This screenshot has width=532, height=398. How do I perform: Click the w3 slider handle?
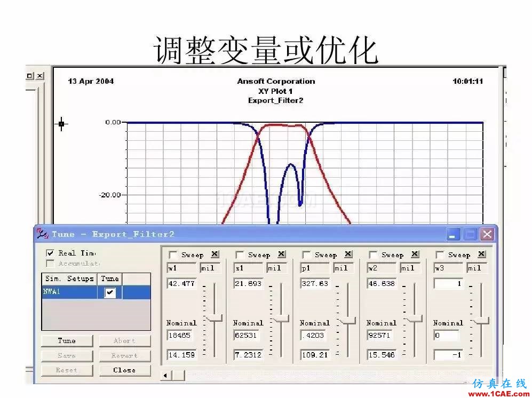(x=481, y=320)
